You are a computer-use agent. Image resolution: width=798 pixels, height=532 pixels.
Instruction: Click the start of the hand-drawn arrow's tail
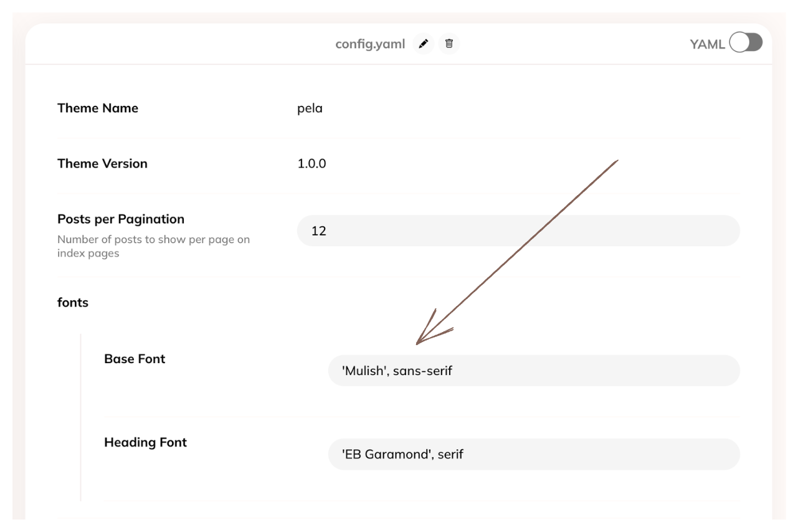coord(616,161)
